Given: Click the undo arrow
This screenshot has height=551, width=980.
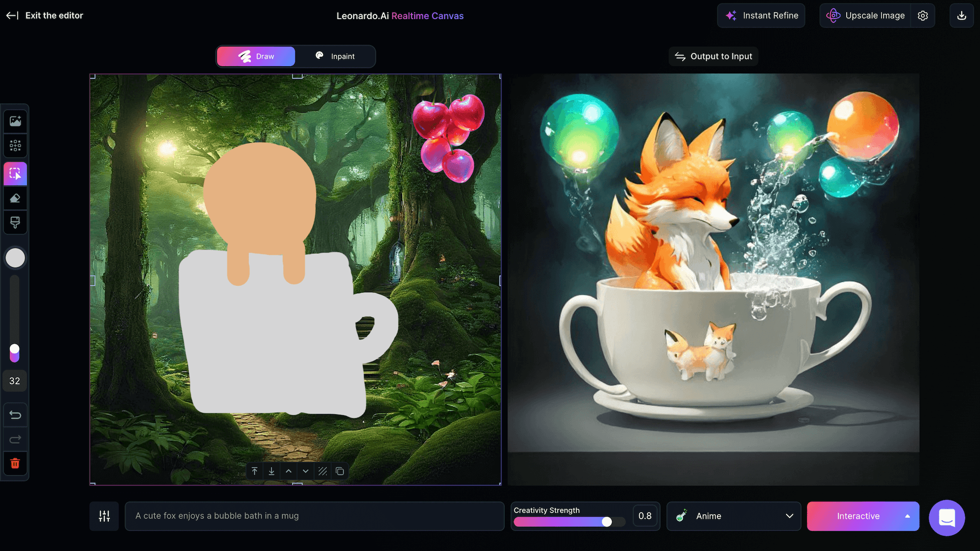Looking at the screenshot, I should [x=15, y=415].
